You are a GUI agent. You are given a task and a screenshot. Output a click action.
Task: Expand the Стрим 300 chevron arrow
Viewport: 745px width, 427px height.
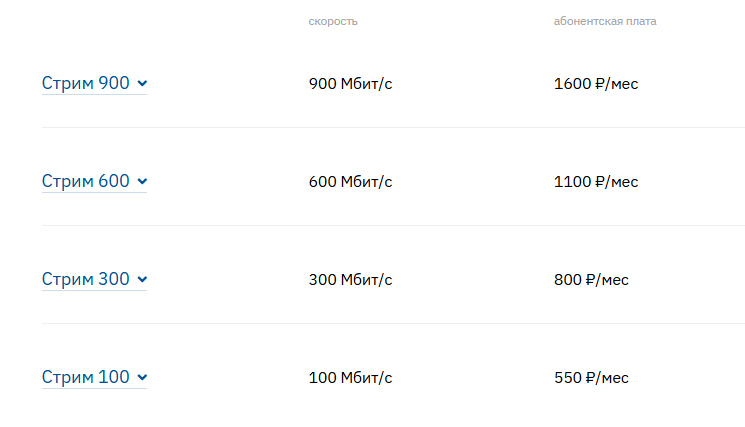point(142,280)
